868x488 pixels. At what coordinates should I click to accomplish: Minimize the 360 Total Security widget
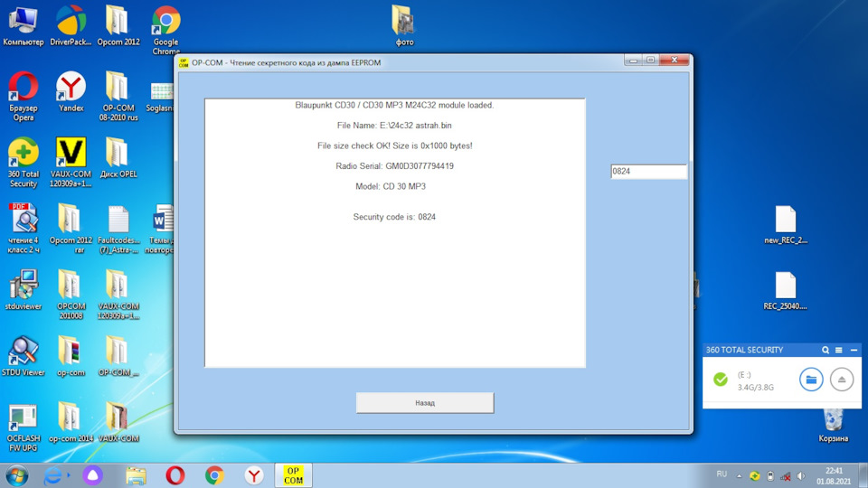[x=854, y=350]
